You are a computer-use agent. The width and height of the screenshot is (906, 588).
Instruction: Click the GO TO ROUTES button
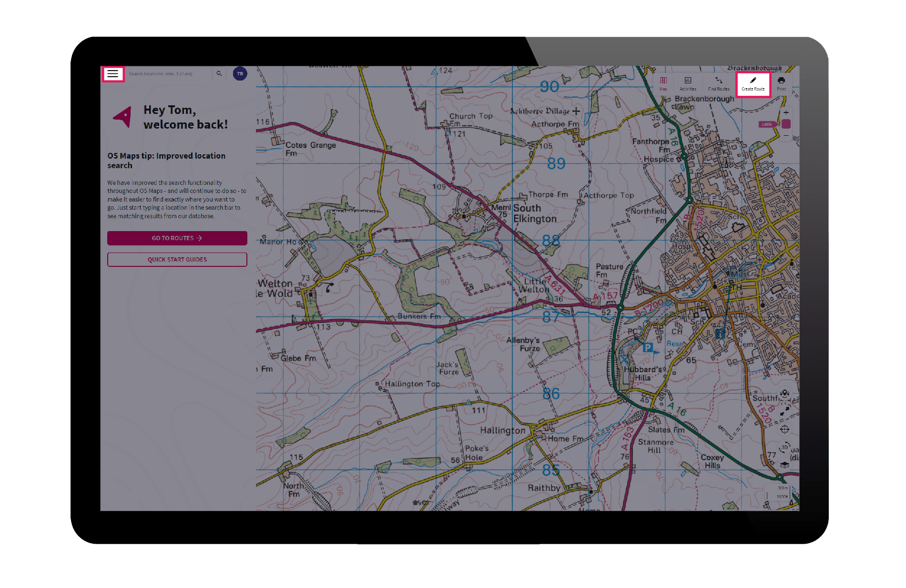177,238
